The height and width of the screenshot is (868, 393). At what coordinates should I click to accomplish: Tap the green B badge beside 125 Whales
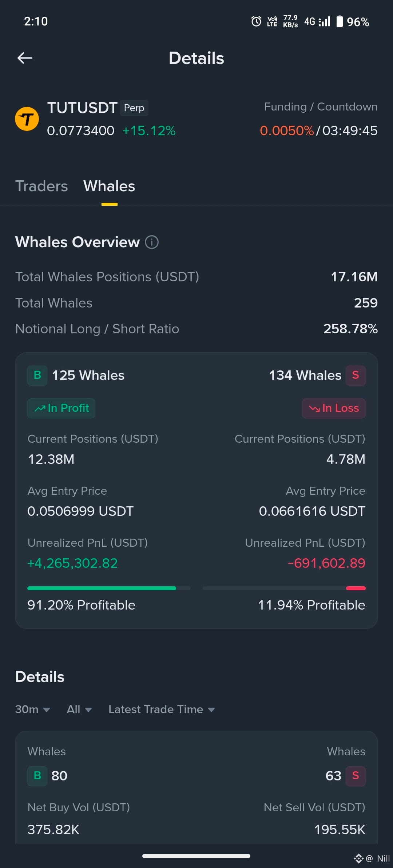(x=37, y=375)
